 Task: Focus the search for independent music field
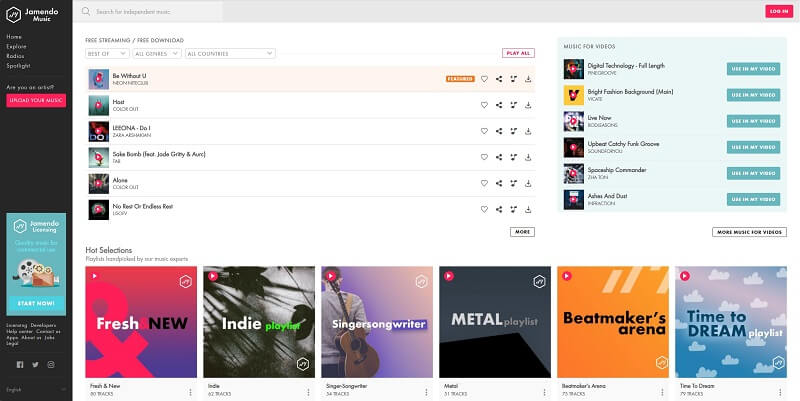[151, 11]
